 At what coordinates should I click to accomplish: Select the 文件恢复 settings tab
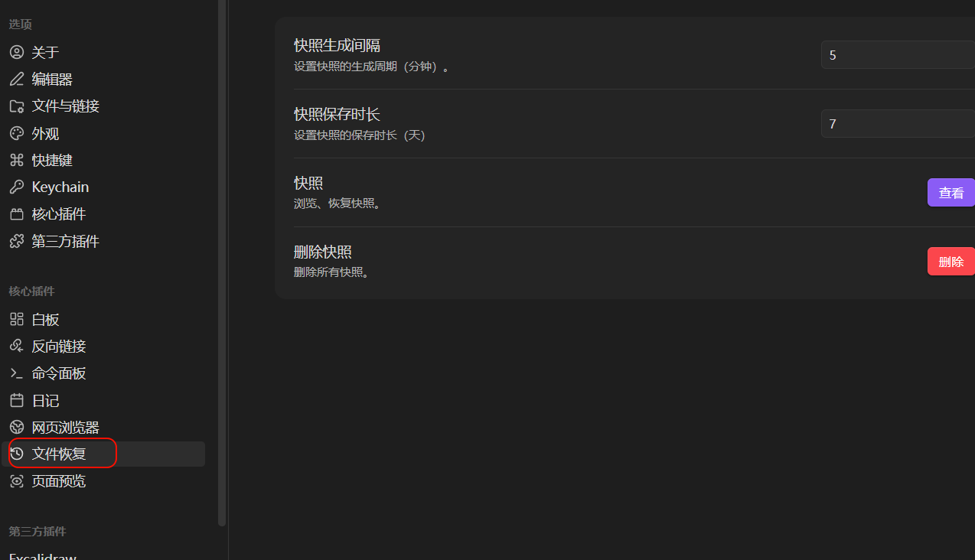click(59, 454)
